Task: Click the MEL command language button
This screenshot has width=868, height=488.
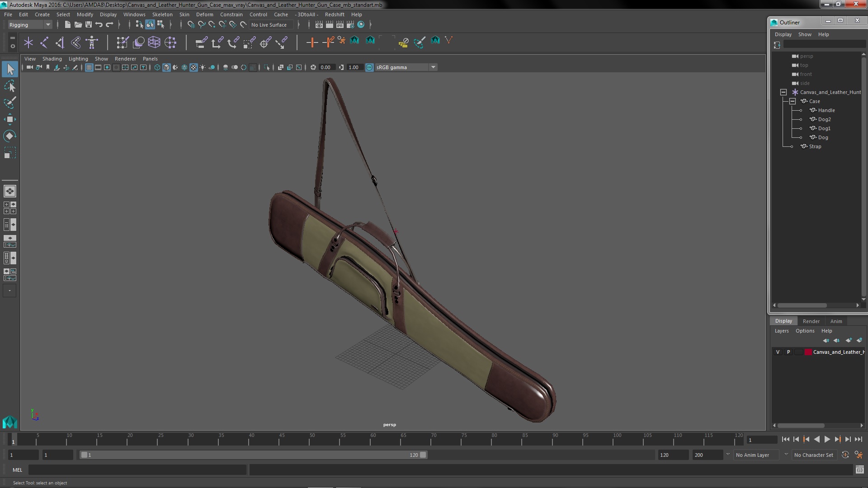Action: [17, 470]
